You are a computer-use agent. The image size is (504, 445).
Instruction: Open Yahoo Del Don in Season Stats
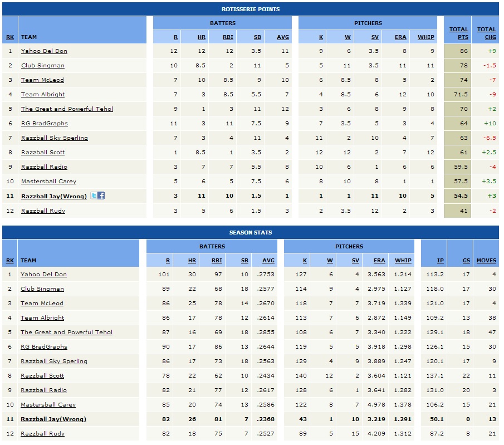coord(43,274)
